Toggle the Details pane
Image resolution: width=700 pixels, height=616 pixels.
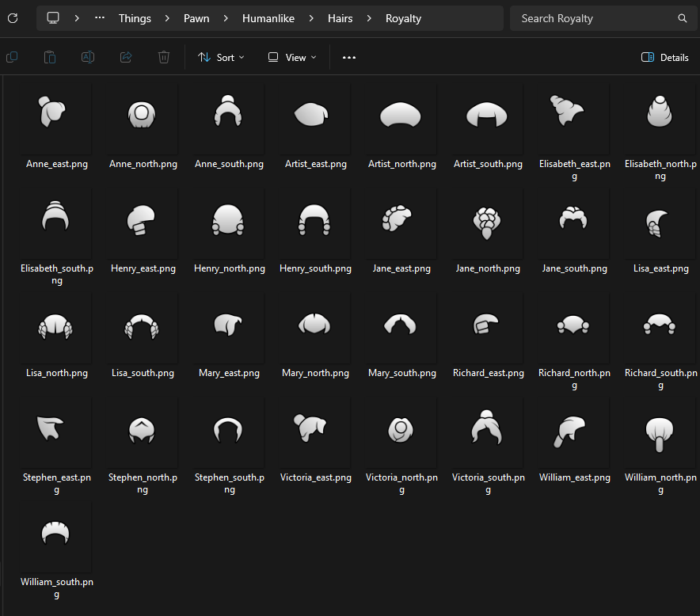pos(664,57)
